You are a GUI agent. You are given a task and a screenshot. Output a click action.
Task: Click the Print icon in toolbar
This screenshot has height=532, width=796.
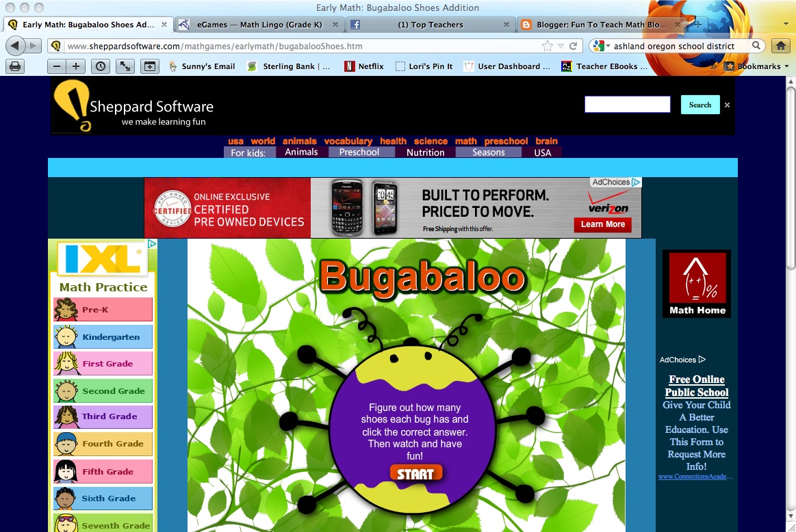pos(15,66)
